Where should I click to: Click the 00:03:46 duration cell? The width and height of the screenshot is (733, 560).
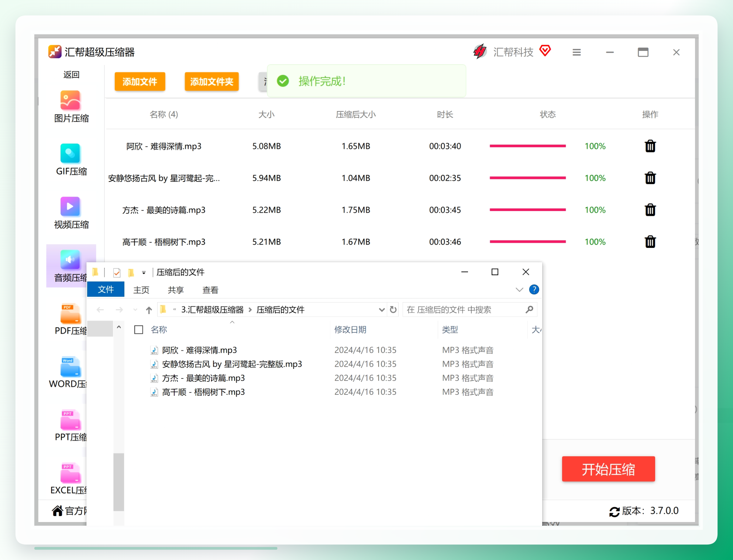point(445,242)
